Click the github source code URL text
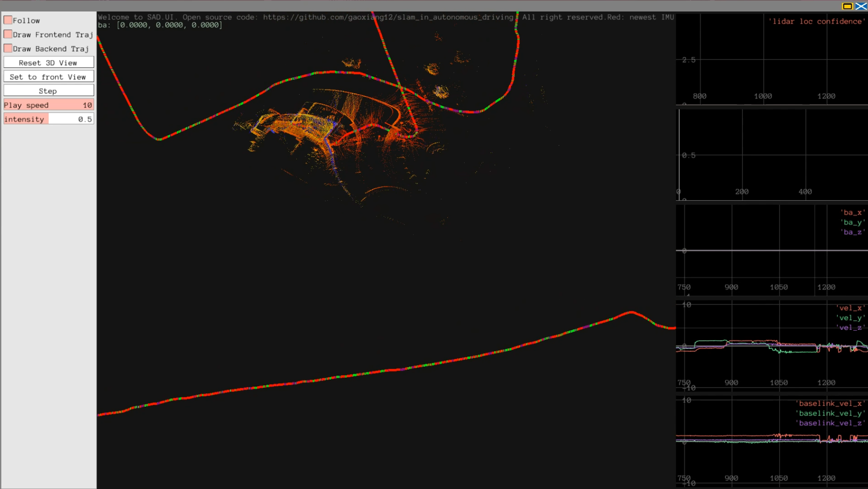The width and height of the screenshot is (868, 489). tap(388, 17)
